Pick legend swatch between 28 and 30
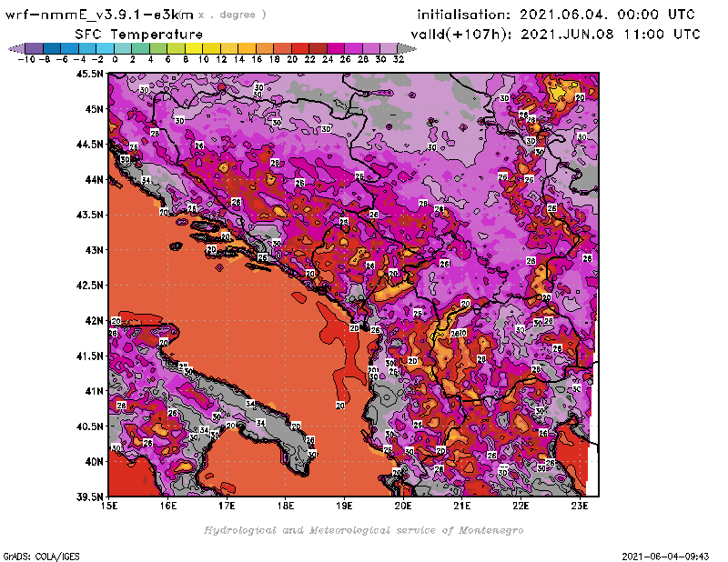Viewport: 728px width, 562px height. pos(371,49)
